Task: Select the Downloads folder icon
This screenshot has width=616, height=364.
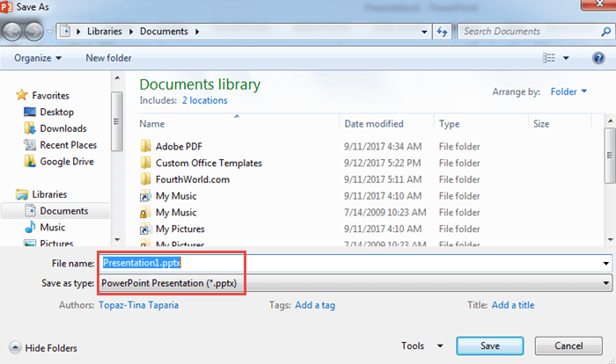Action: pyautogui.click(x=30, y=128)
